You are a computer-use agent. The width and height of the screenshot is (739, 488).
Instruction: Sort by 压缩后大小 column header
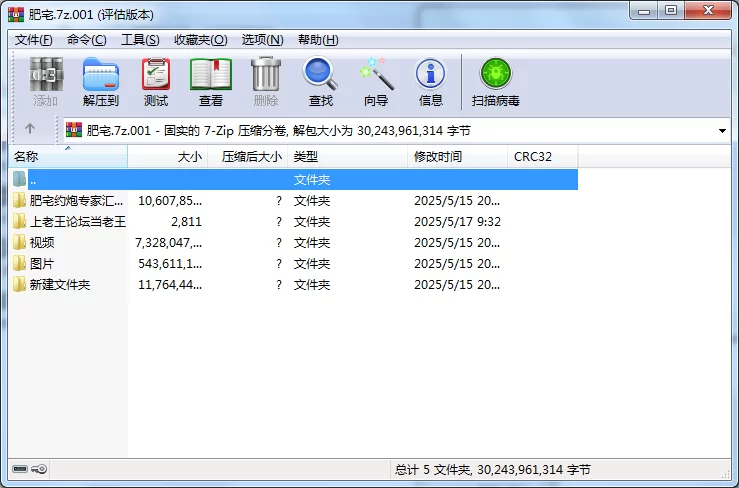[x=248, y=157]
